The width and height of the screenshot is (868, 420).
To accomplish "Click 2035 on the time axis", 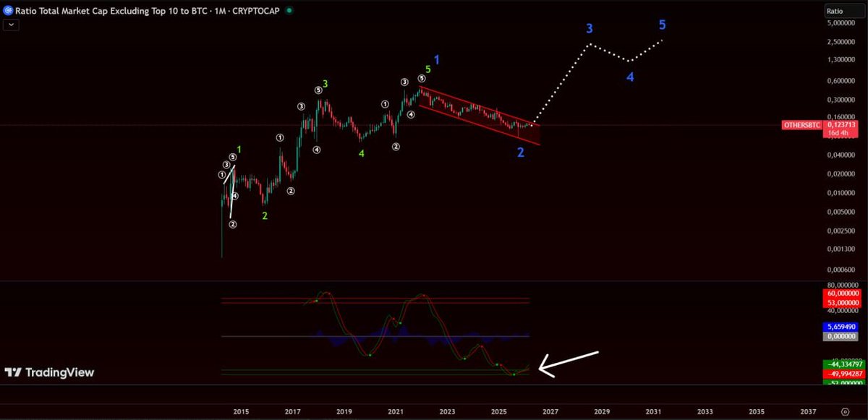I will tap(756, 411).
